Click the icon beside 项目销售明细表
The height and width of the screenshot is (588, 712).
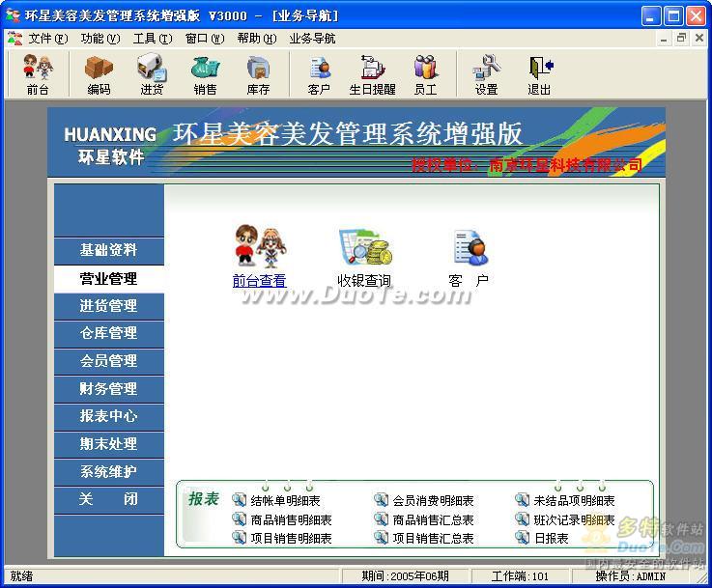tap(239, 538)
